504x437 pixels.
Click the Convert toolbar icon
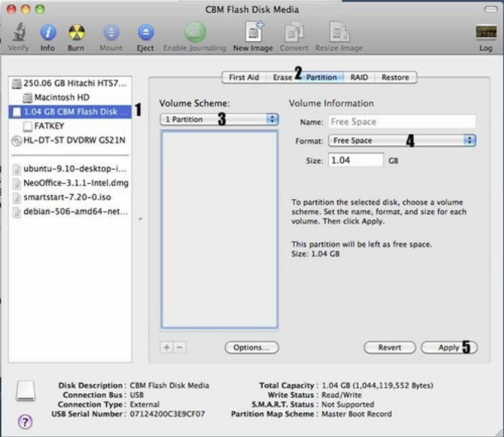294,32
